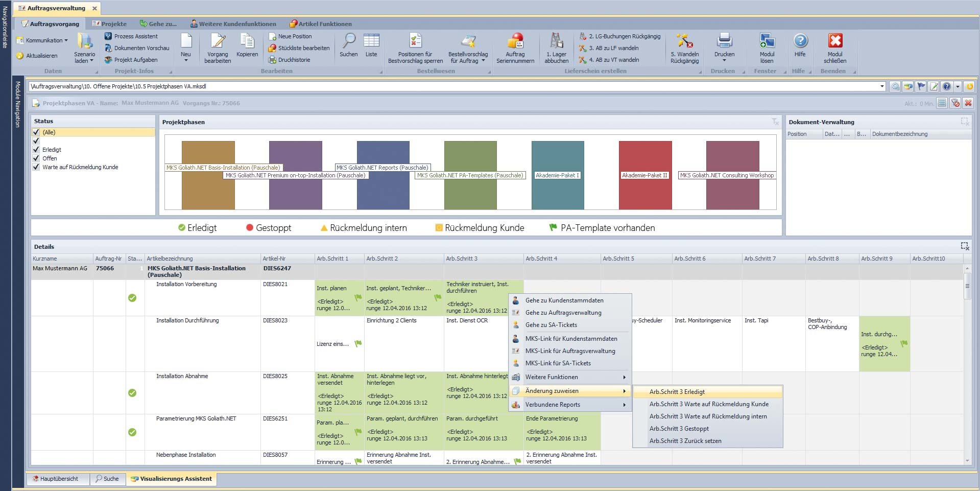Toggle Warte auf Rückmeldung Kunde checkbox
Screen dimensions: 980x491
click(36, 167)
